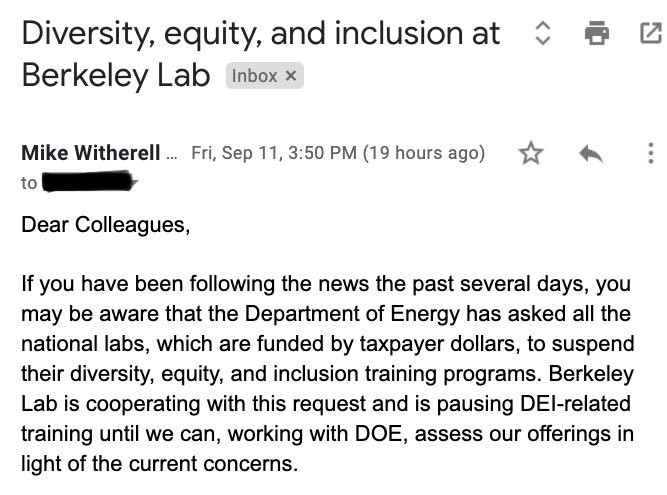Show recipient details arrow beside redacted name

[131, 182]
